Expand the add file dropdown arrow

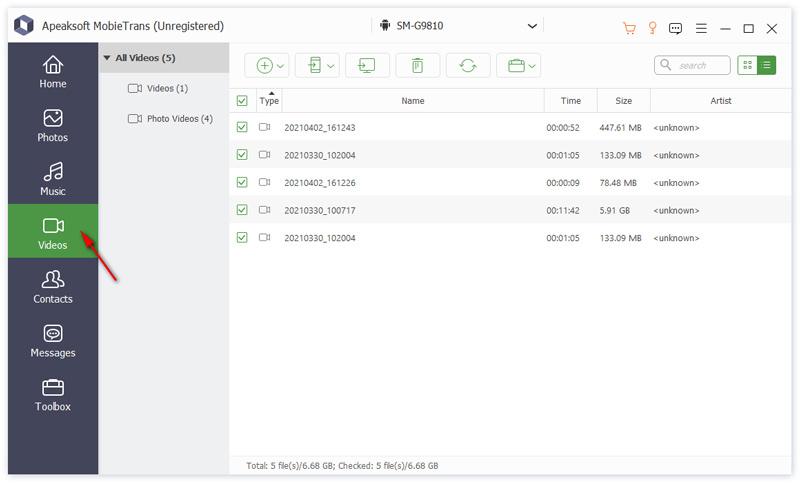[x=281, y=66]
